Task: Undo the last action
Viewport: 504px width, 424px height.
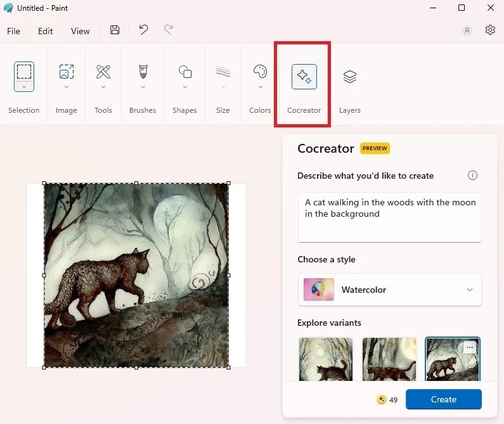Action: [143, 30]
